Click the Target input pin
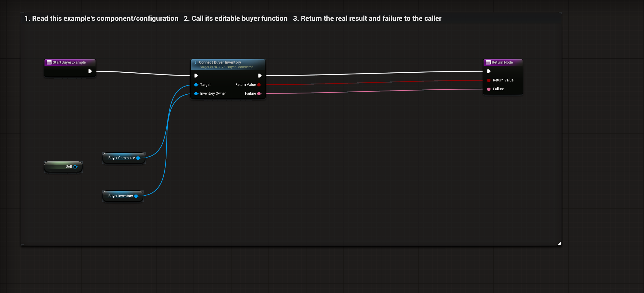The width and height of the screenshot is (644, 293). coord(196,85)
